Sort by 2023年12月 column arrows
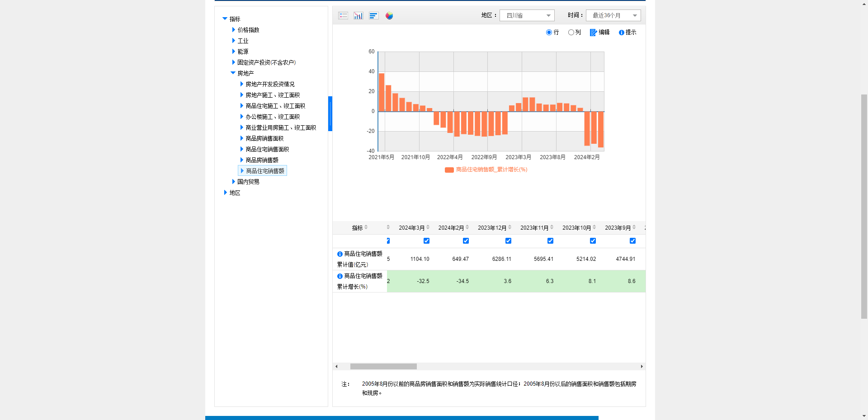Viewport: 868px width, 420px height. pos(509,227)
